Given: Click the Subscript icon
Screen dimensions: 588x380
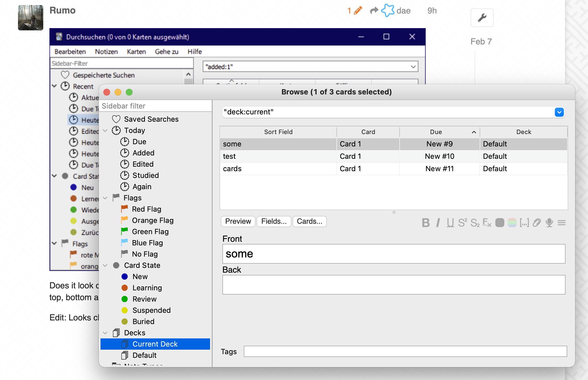Looking at the screenshot, I should [475, 223].
